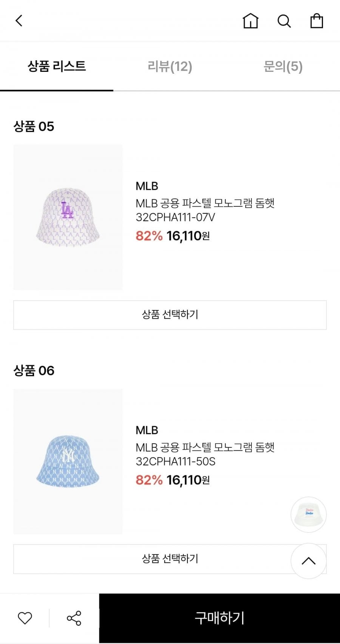Go to home via house icon

[250, 21]
